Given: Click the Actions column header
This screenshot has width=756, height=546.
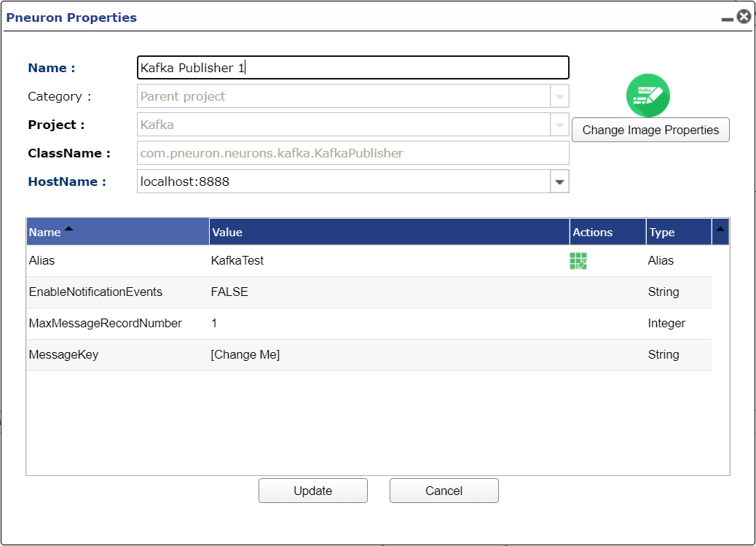Looking at the screenshot, I should [607, 232].
